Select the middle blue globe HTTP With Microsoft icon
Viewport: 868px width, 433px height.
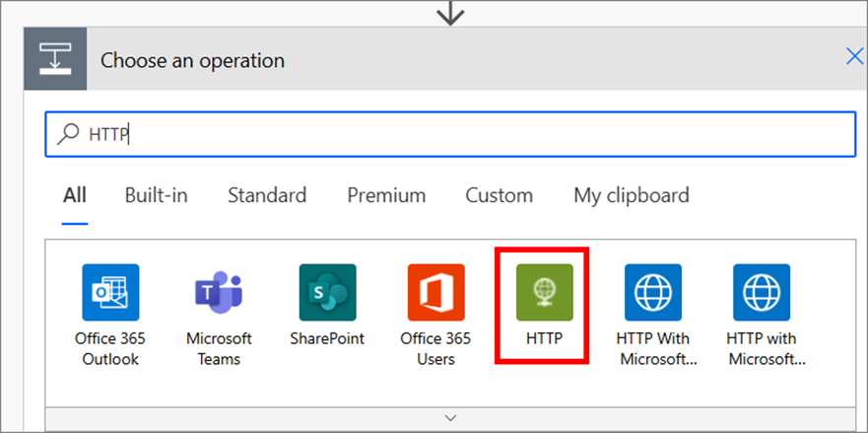click(652, 293)
